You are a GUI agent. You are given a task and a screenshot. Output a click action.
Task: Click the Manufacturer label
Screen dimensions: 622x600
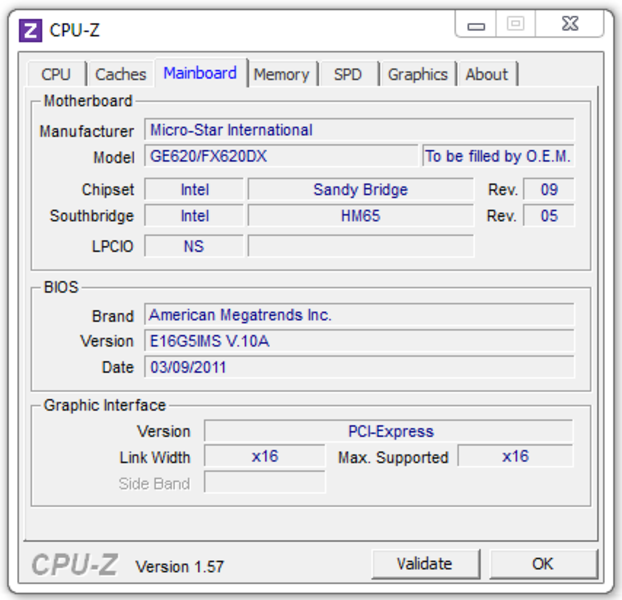tap(86, 131)
